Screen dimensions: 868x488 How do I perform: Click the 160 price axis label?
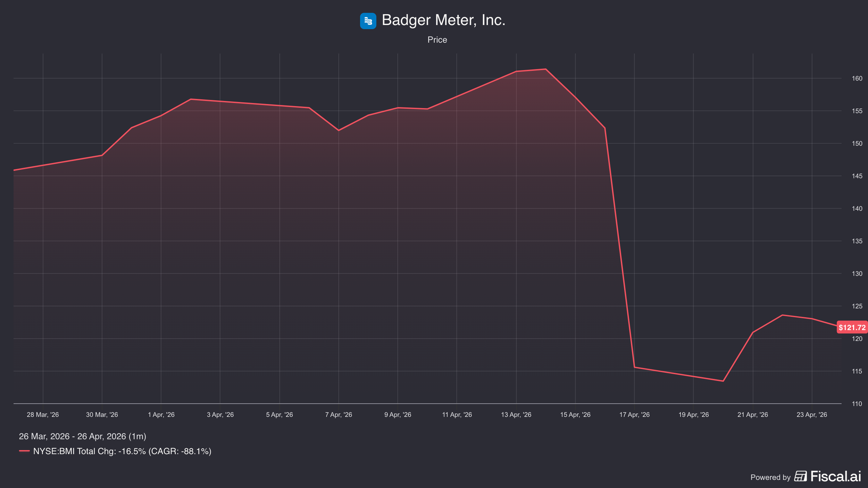click(x=857, y=78)
